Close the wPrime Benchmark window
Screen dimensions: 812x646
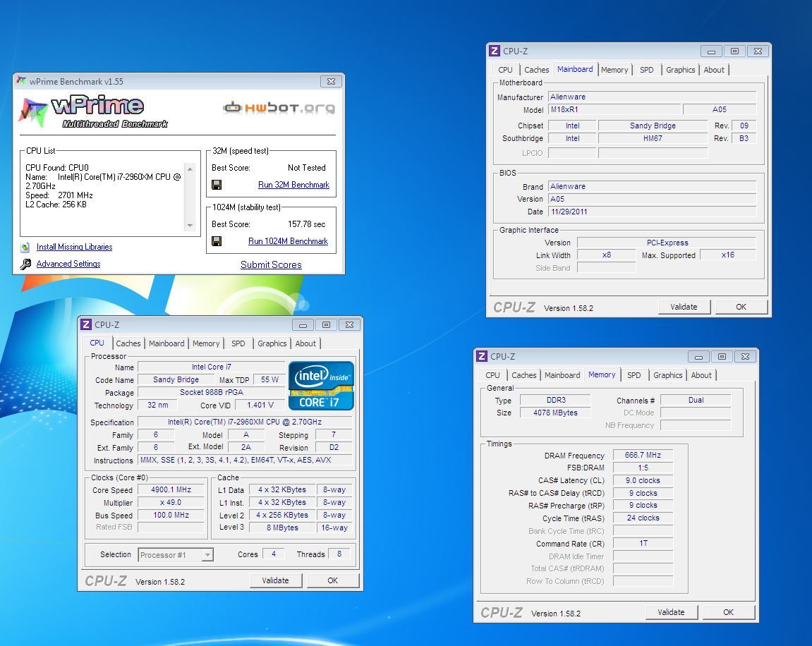[331, 81]
